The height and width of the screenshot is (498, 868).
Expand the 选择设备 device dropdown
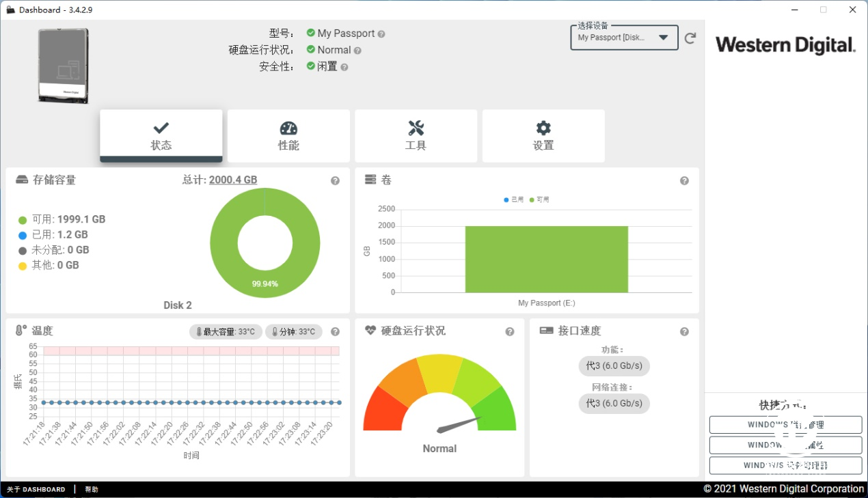pyautogui.click(x=624, y=38)
